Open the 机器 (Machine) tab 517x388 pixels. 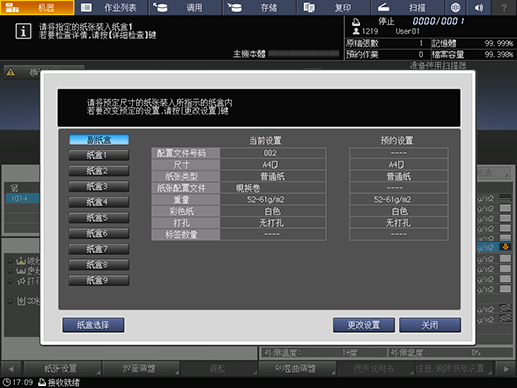click(x=37, y=7)
